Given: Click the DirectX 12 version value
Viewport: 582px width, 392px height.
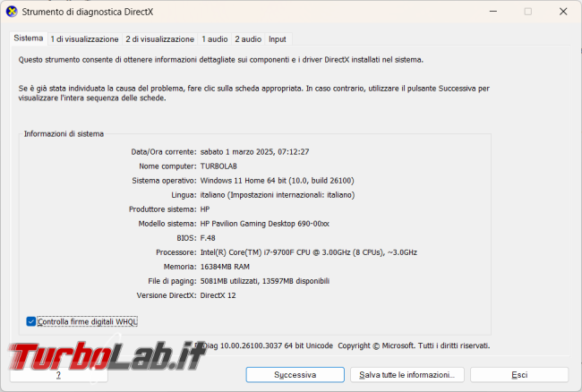Looking at the screenshot, I should point(218,295).
